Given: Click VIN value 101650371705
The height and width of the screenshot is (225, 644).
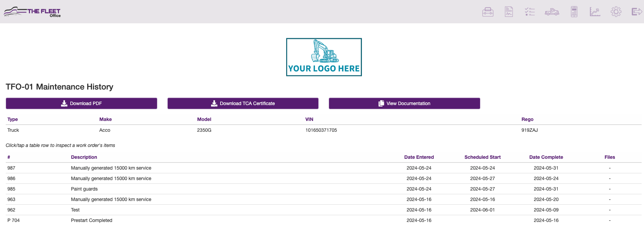Looking at the screenshot, I should 321,130.
